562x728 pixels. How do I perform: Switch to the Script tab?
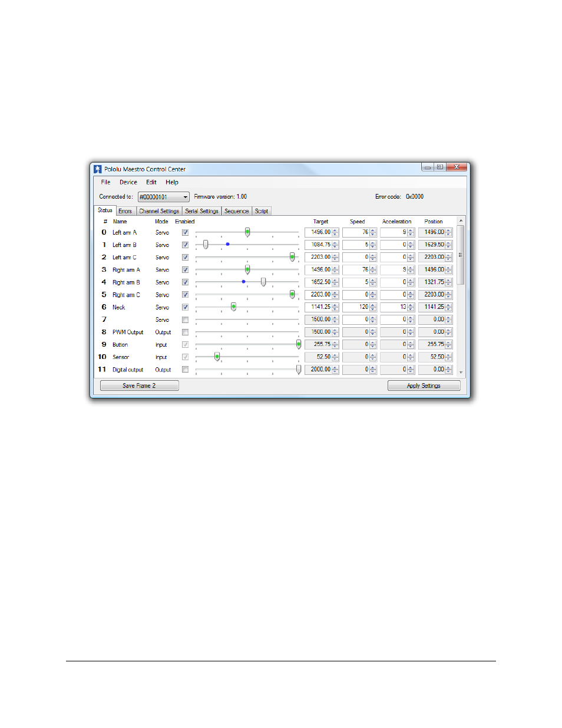pyautogui.click(x=262, y=211)
